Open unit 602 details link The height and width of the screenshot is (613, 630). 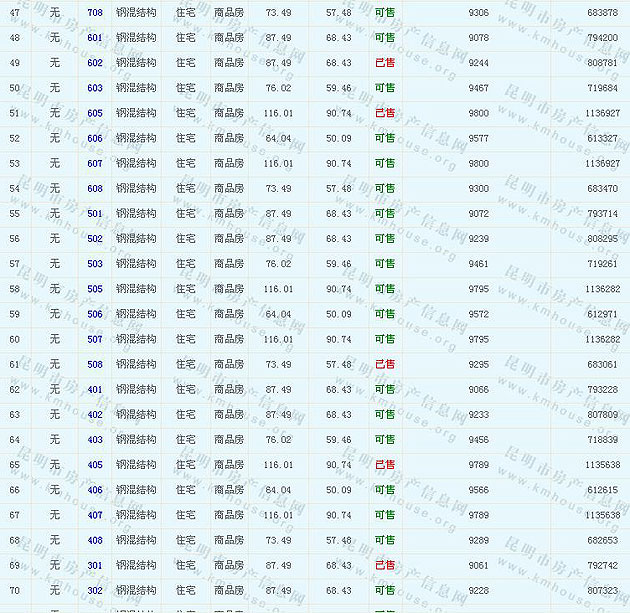click(x=95, y=63)
